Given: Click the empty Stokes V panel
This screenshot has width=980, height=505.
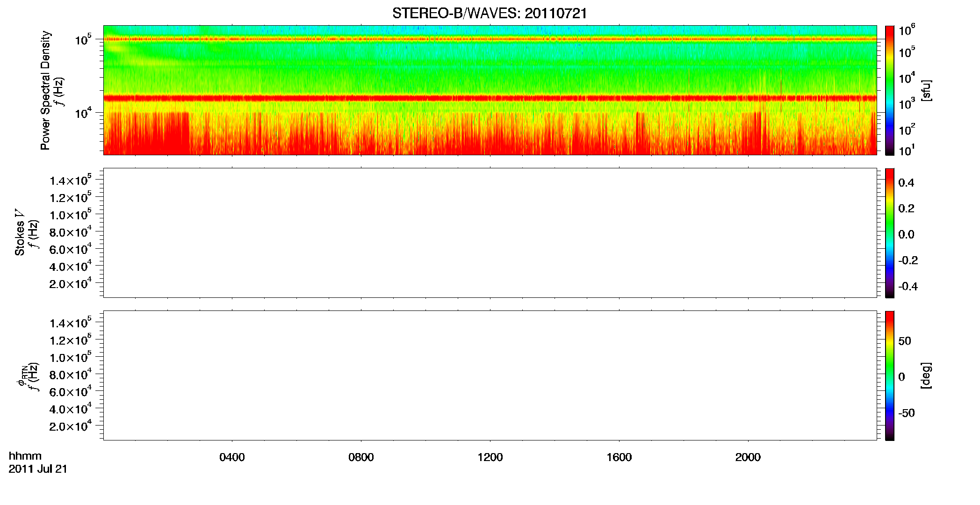Looking at the screenshot, I should pyautogui.click(x=490, y=233).
